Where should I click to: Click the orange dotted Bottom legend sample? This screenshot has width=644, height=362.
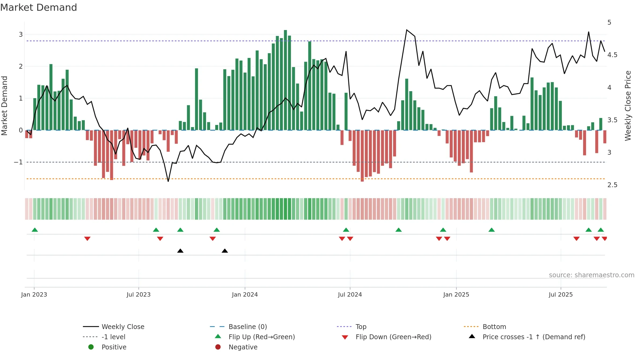pos(472,327)
